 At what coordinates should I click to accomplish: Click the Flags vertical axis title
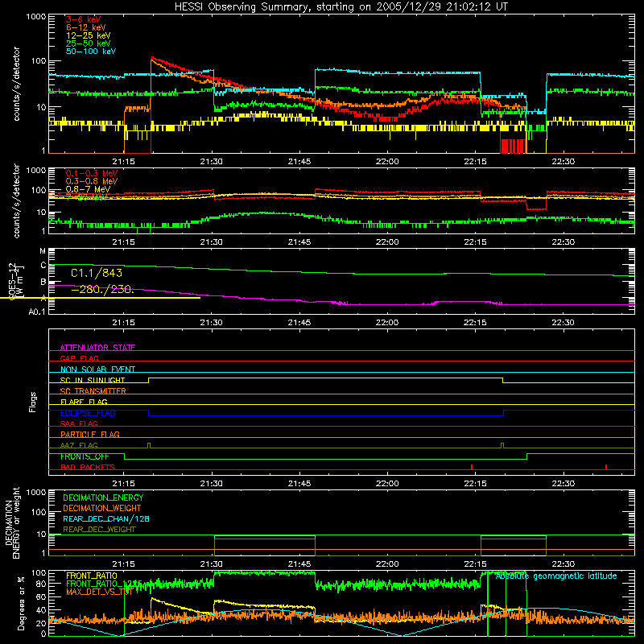pos(33,402)
